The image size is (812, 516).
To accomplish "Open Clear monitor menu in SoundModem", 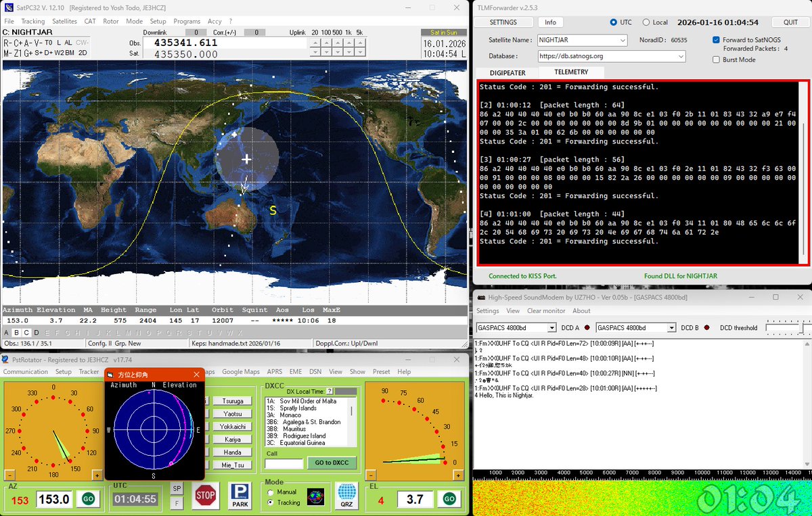I will pos(546,311).
